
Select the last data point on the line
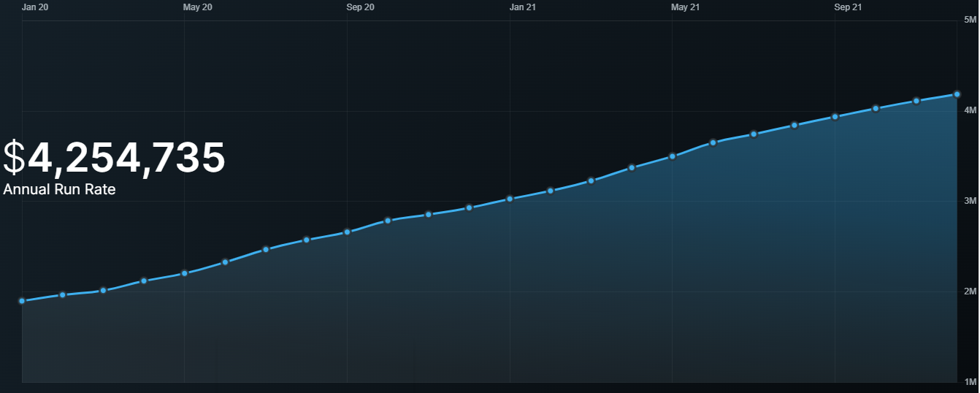point(957,94)
